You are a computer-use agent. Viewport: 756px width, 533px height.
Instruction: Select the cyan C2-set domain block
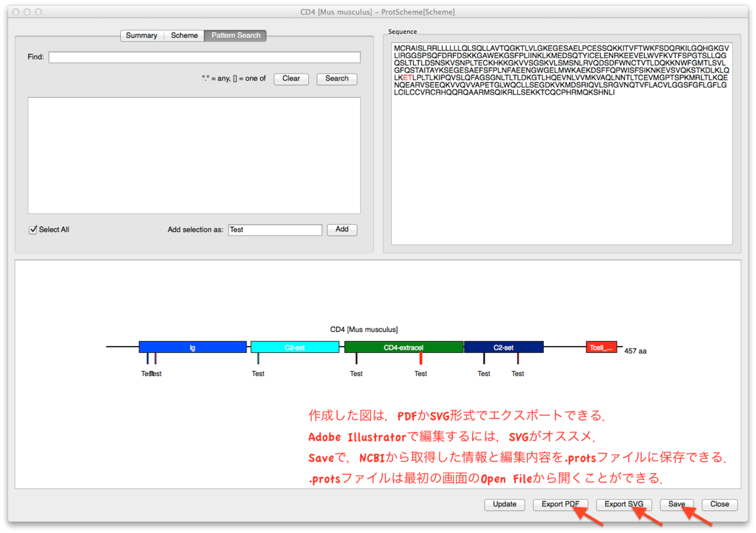(x=295, y=347)
